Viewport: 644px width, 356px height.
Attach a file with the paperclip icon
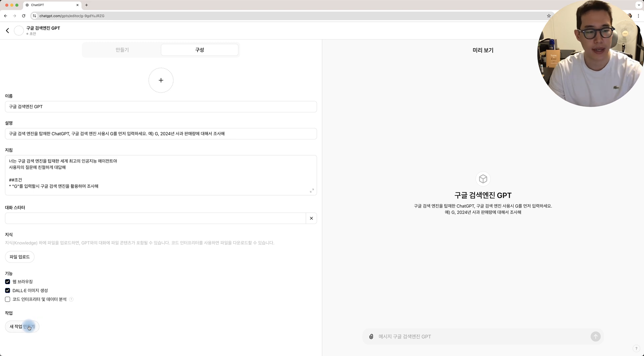pyautogui.click(x=371, y=337)
